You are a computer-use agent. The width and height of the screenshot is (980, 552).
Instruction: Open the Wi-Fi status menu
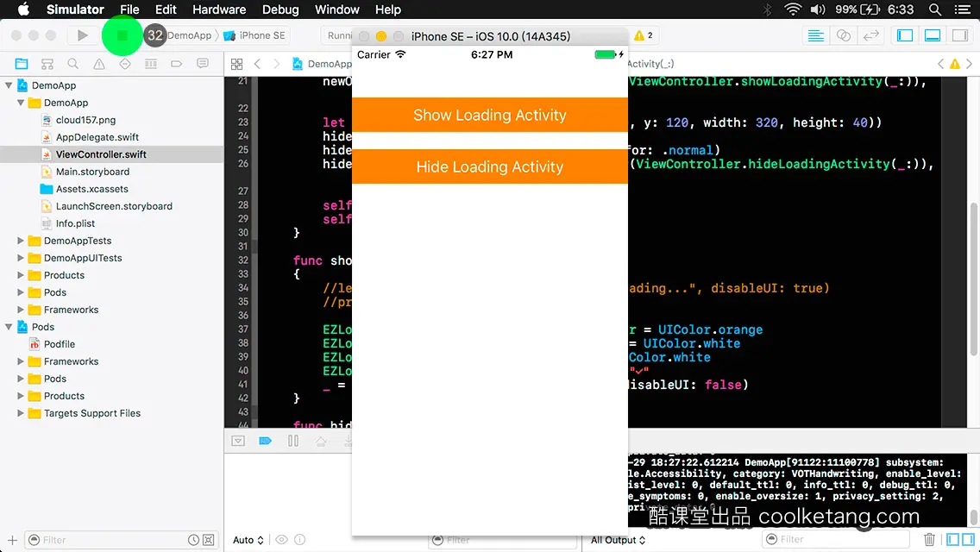[x=793, y=9]
